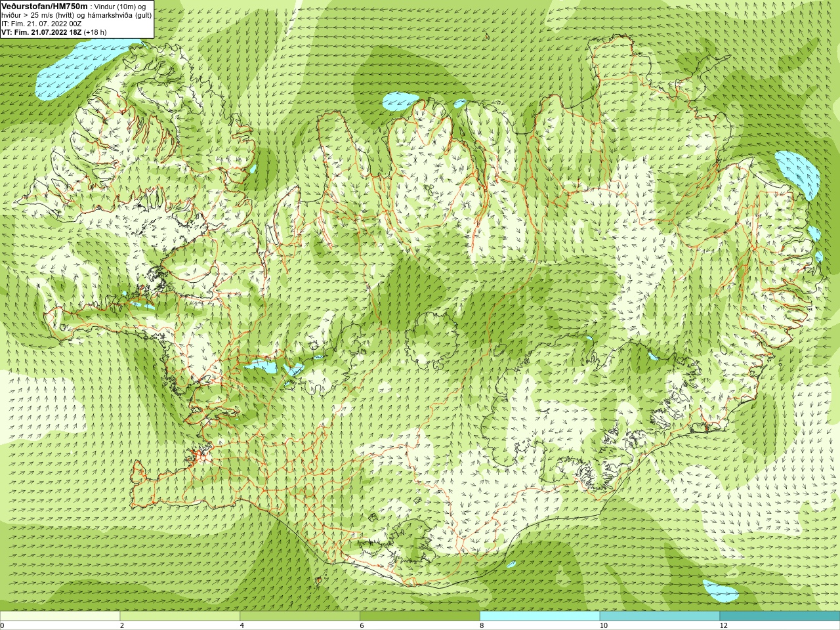Click the '(+18 h)' forecast offset text
Viewport: 840px width, 630px height.
(95, 32)
